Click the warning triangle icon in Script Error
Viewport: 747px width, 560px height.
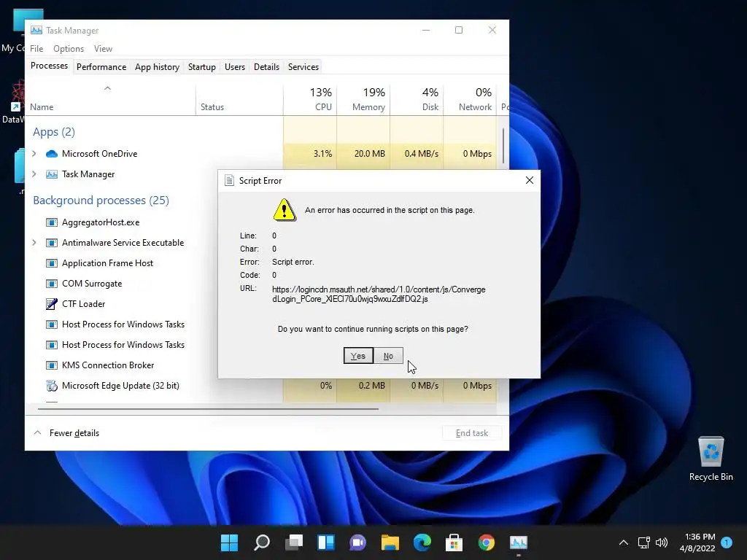click(285, 210)
